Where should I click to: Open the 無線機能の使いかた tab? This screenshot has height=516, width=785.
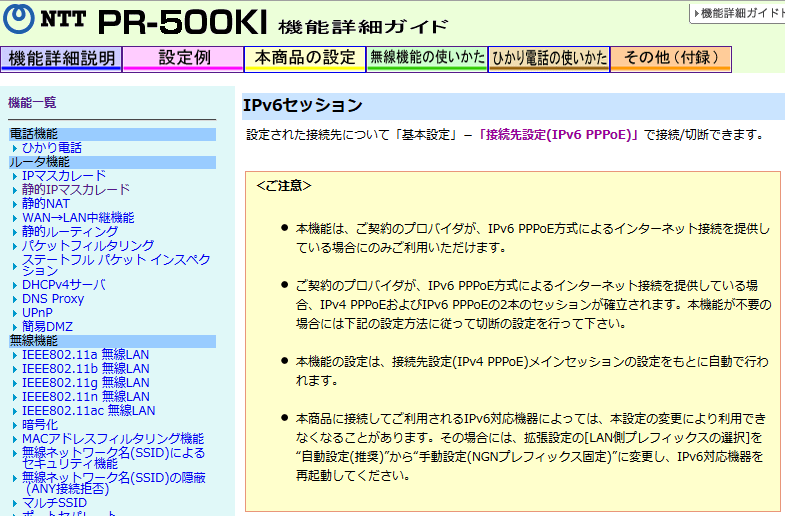pos(427,59)
